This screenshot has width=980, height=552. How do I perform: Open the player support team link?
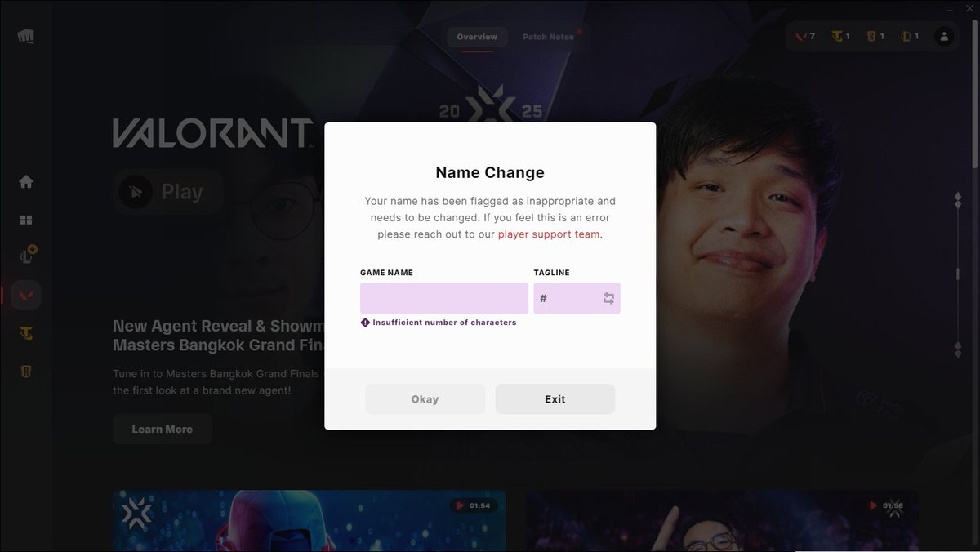549,234
